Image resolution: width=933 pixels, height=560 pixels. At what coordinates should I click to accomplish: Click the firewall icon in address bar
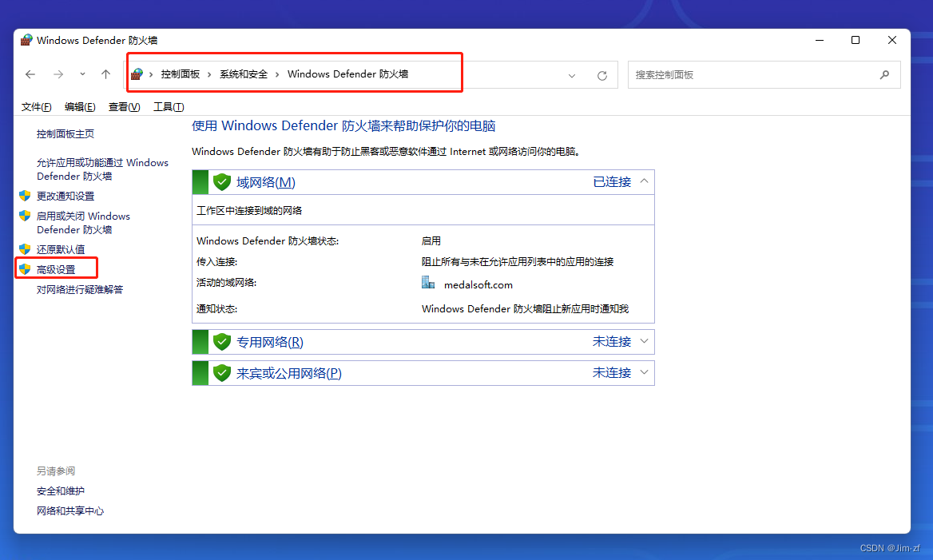pyautogui.click(x=137, y=74)
